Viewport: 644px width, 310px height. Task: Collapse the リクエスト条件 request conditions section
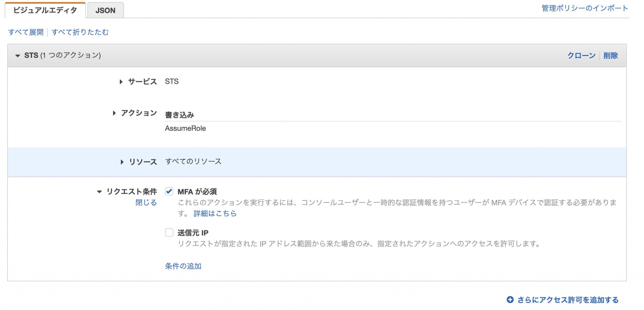point(99,191)
